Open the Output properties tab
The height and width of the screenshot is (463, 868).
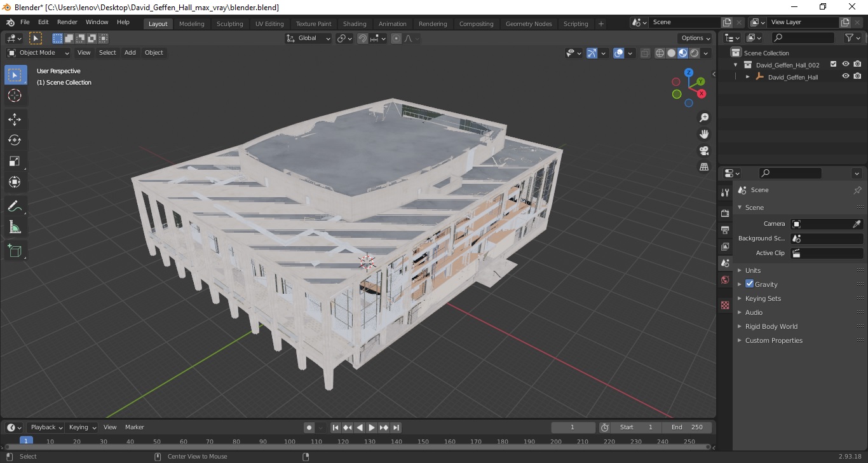coord(725,230)
